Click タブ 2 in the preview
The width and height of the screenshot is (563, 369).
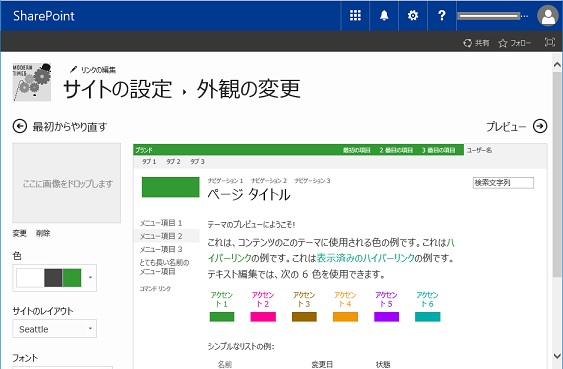(x=173, y=162)
